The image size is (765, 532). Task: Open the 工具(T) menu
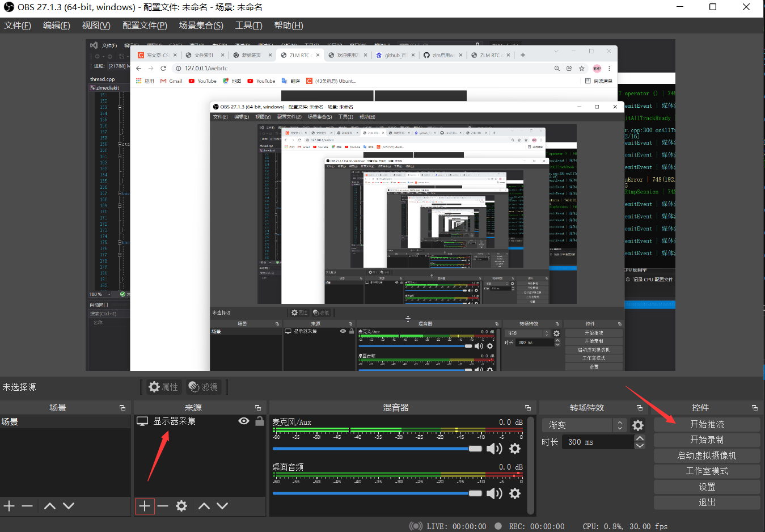pos(248,25)
